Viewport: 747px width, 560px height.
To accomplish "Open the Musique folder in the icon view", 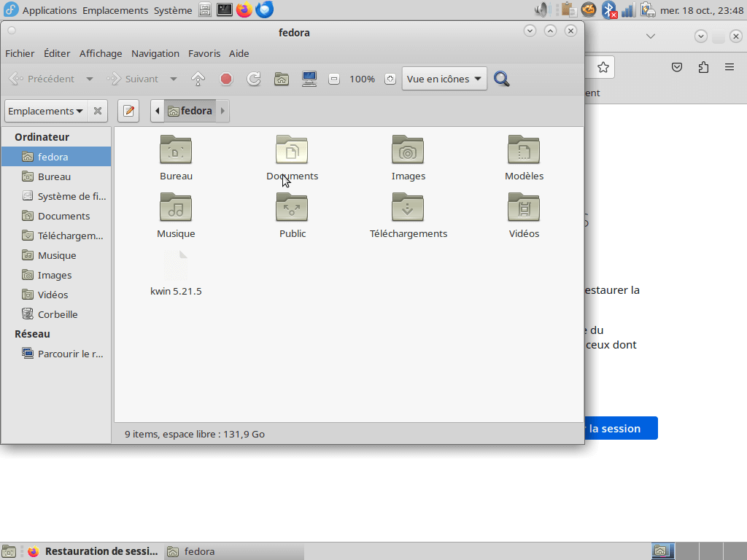I will click(x=176, y=208).
